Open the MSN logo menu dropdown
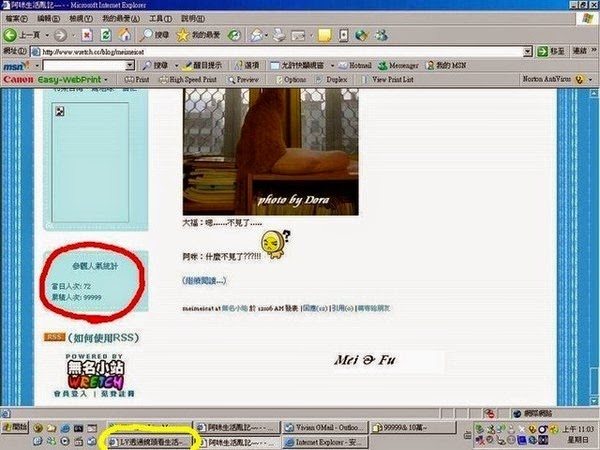 pyautogui.click(x=37, y=66)
